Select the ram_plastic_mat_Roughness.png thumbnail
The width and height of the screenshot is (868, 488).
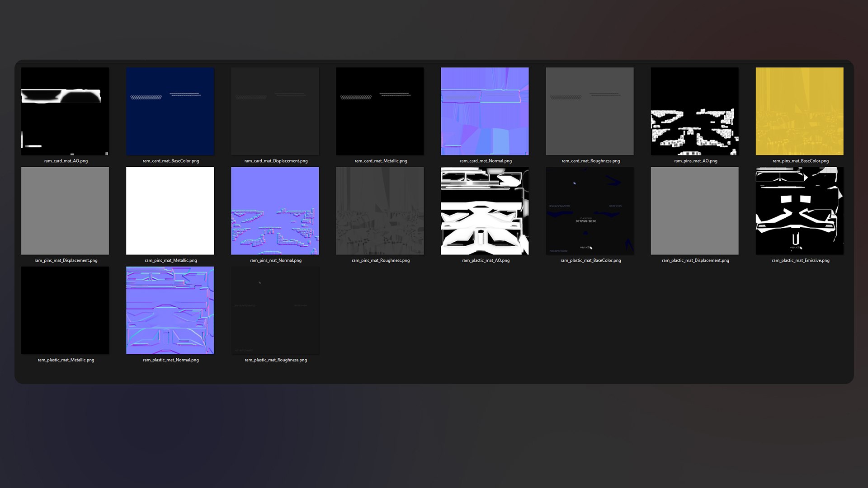click(275, 310)
